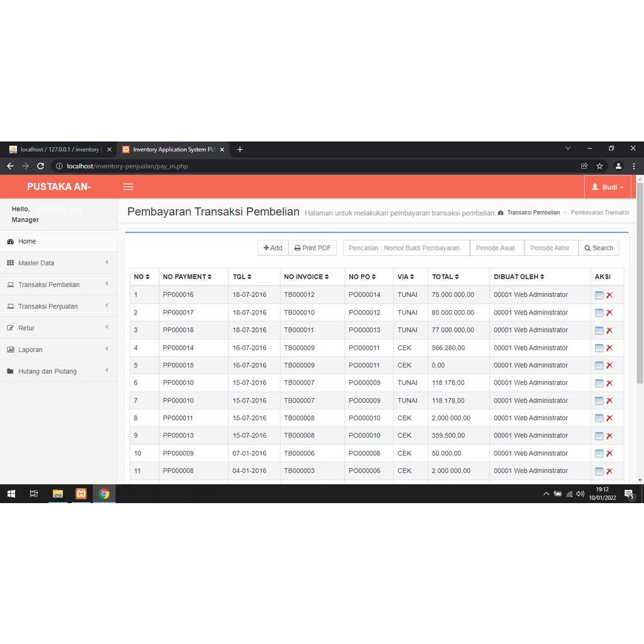Open detail icon for payment PP000014
Viewport: 644px width, 644px height.
(599, 348)
